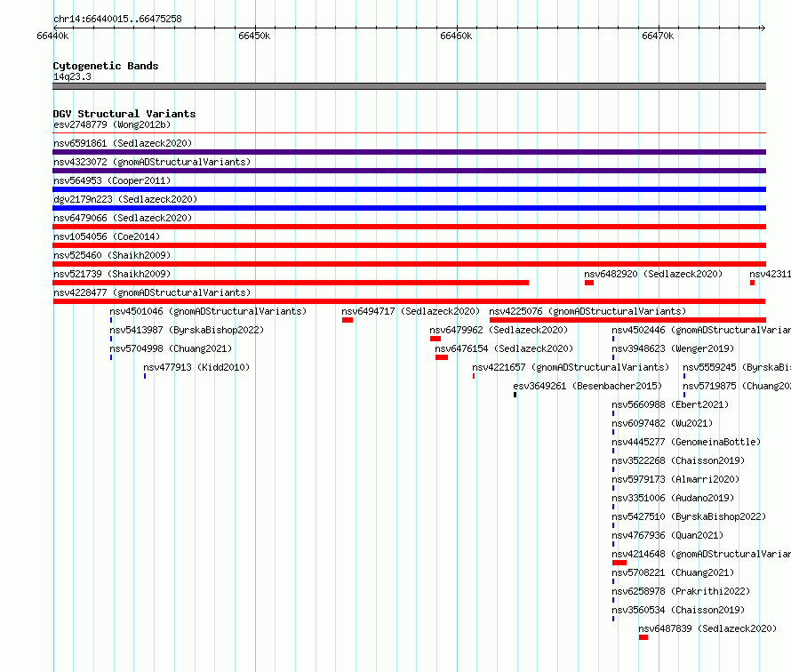Screen dimensions: 791x672
Task: Select nsv5704998 (Chuang2021) label
Action: point(171,348)
